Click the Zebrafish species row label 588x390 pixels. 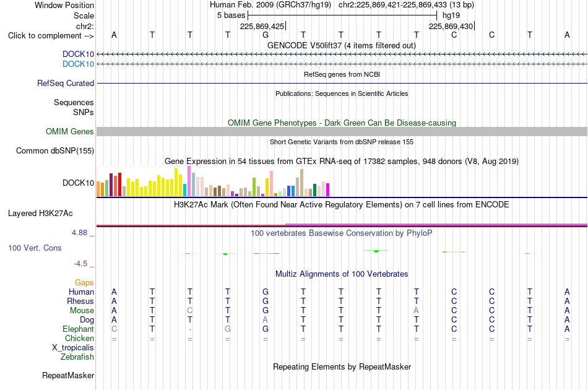pos(77,357)
